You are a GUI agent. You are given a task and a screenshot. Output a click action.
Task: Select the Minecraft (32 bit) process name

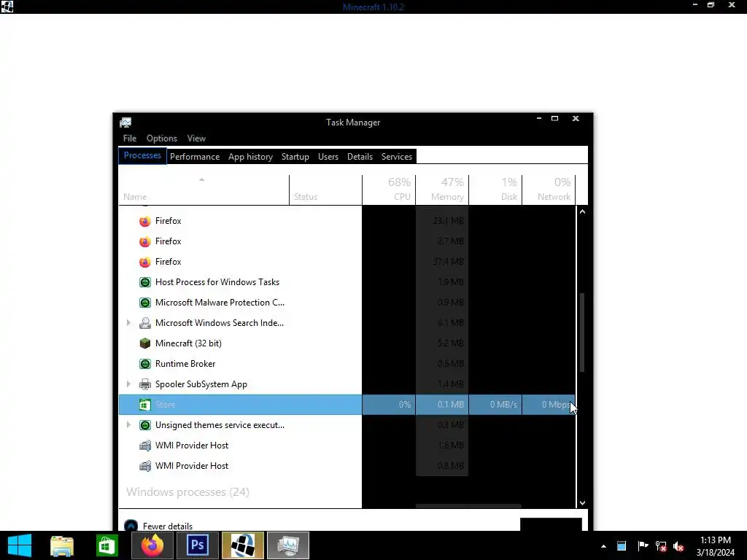coord(188,343)
